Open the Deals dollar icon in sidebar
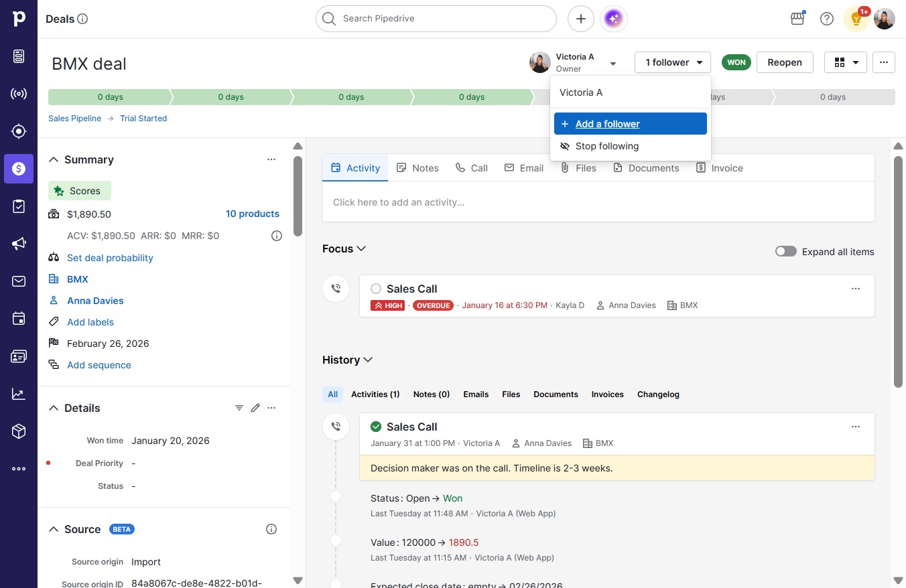This screenshot has width=906, height=588. [19, 169]
